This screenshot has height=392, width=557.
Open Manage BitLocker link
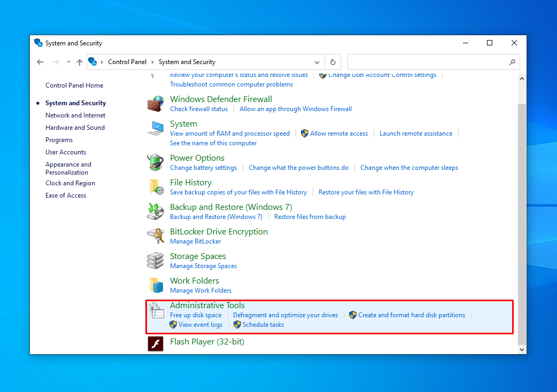pyautogui.click(x=195, y=241)
